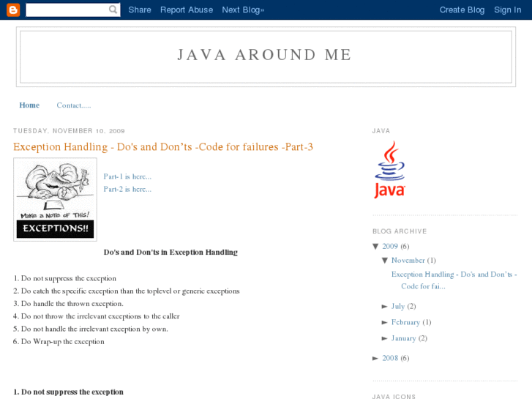
Task: Open the 2009 archive link
Action: point(390,246)
